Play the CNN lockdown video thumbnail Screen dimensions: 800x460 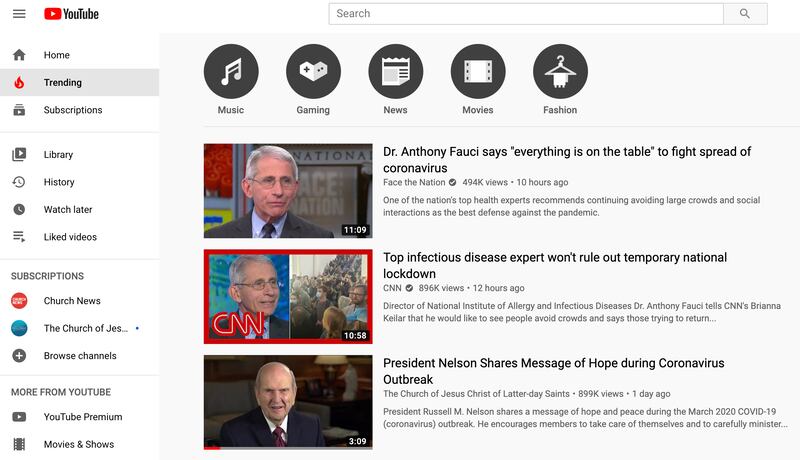[288, 296]
